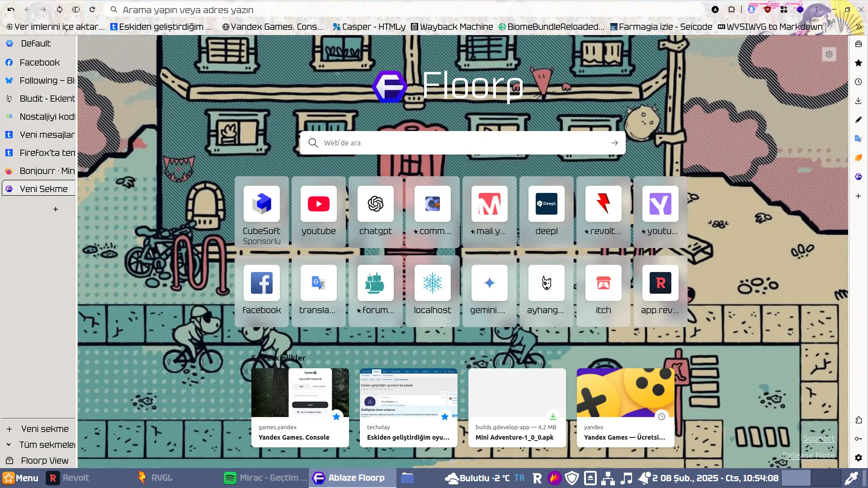This screenshot has width=868, height=488.
Task: Open the key passwords icon in right sidebar
Action: [x=859, y=439]
